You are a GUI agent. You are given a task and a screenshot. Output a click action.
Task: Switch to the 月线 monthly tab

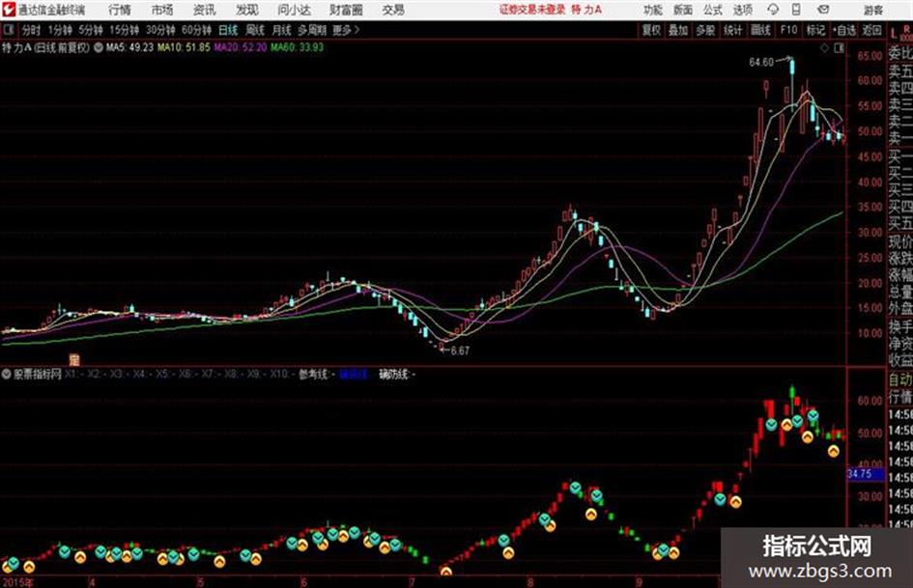[281, 30]
